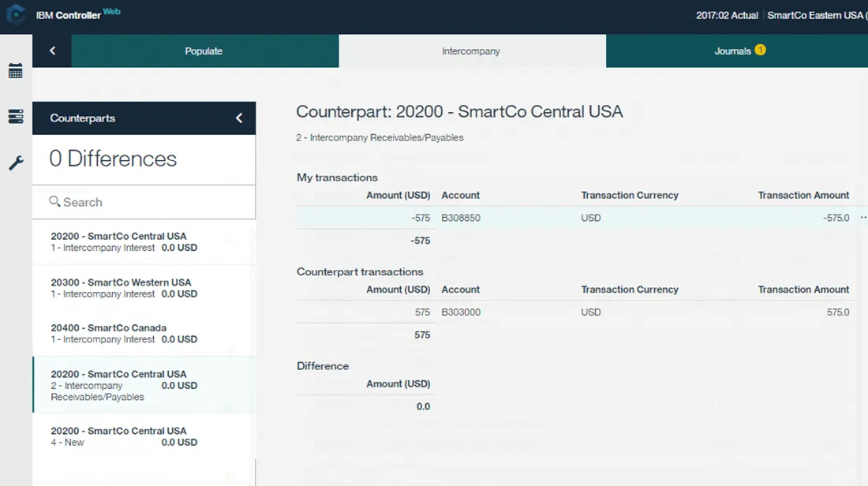
Task: Click the Search counterparts field
Action: 144,202
